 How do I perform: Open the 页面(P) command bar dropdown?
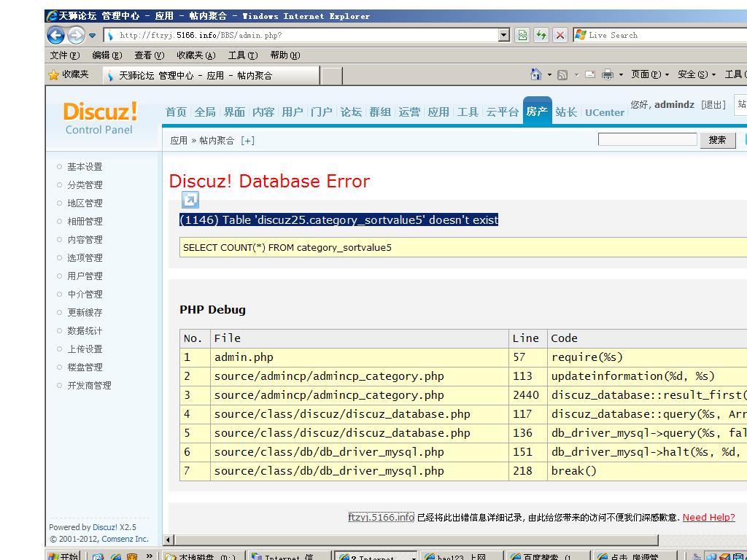[650, 74]
